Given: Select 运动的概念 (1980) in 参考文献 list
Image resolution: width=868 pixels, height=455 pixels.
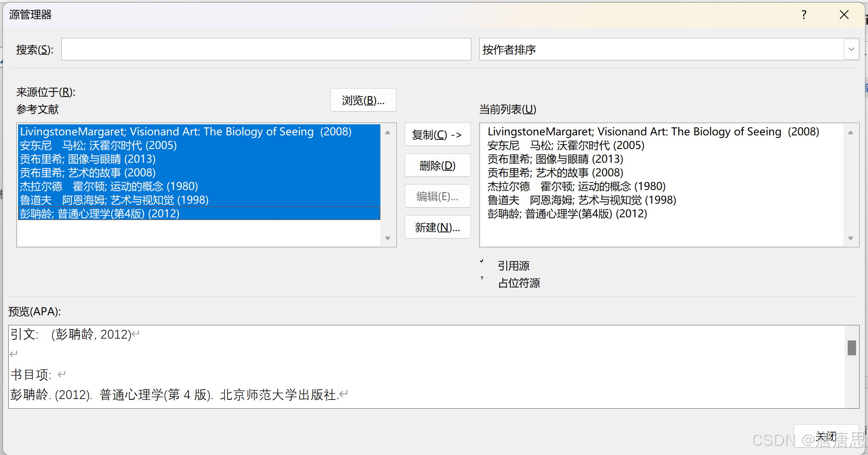Looking at the screenshot, I should [x=199, y=186].
